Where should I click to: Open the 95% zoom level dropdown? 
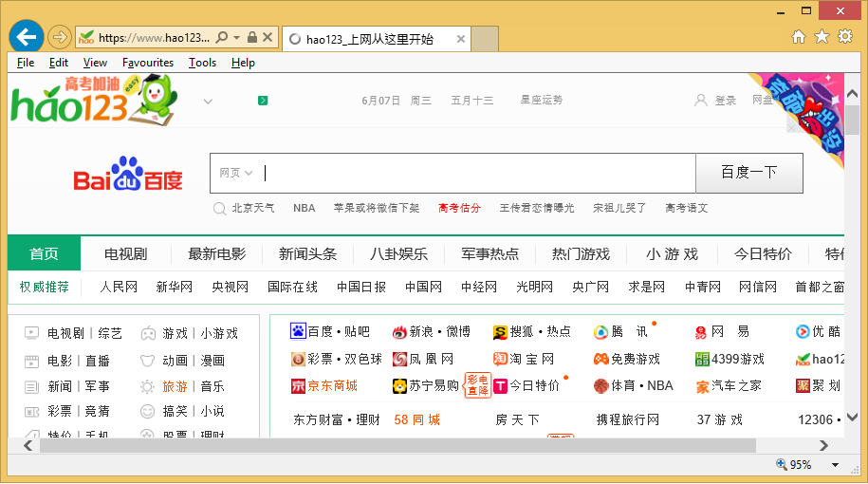coord(836,465)
